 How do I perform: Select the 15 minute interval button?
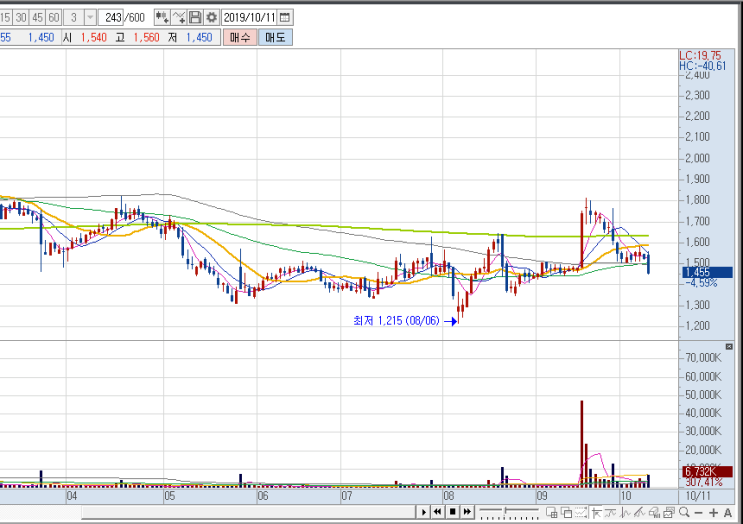[x=5, y=18]
